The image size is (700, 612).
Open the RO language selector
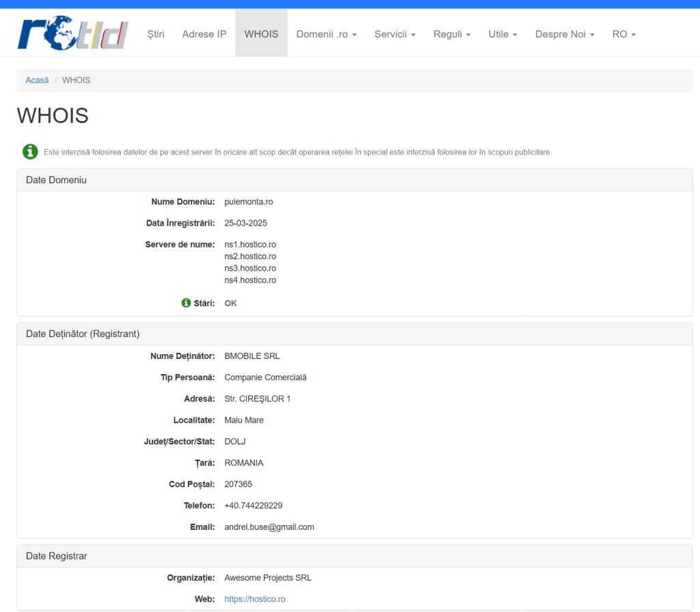point(623,34)
